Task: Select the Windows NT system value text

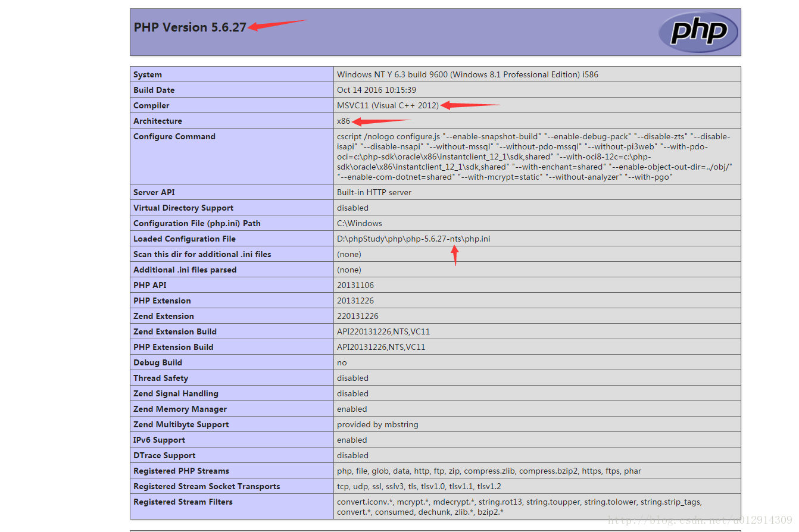Action: pyautogui.click(x=467, y=74)
